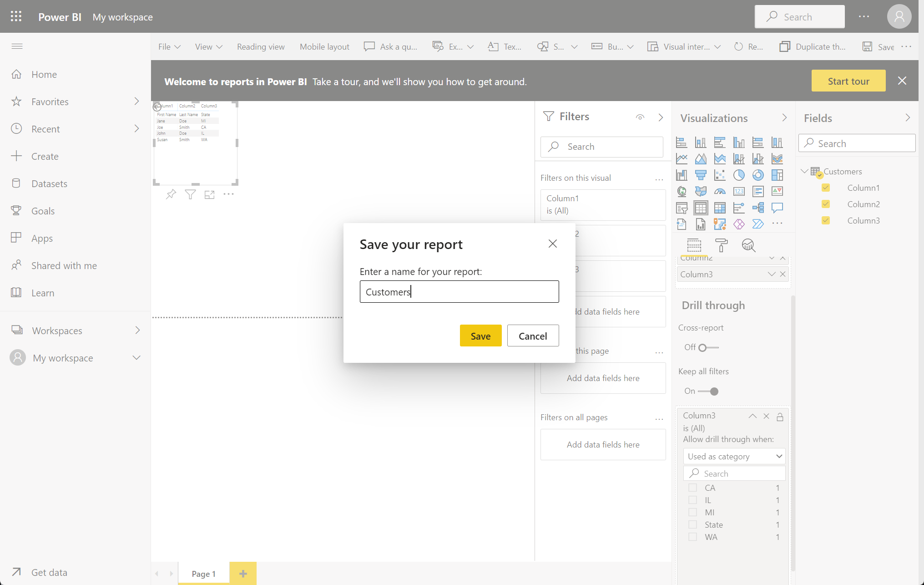Screen dimensions: 924x585
Task: Toggle the Cross-report drill through switch
Action: (x=708, y=348)
